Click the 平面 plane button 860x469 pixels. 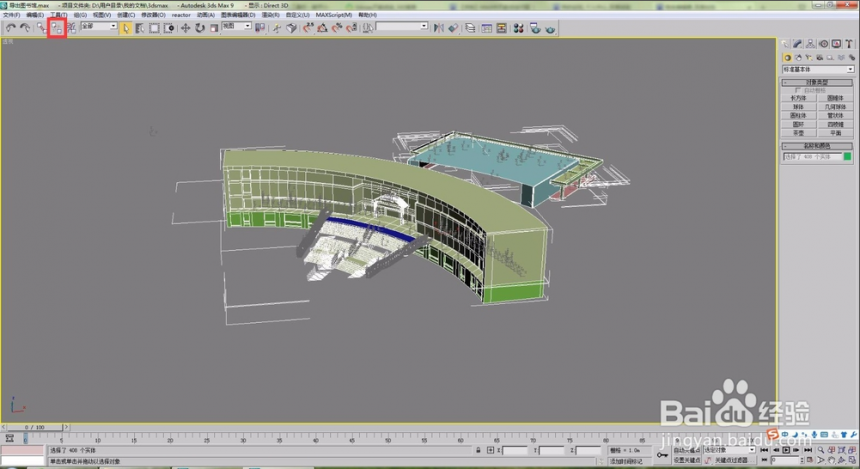(835, 133)
